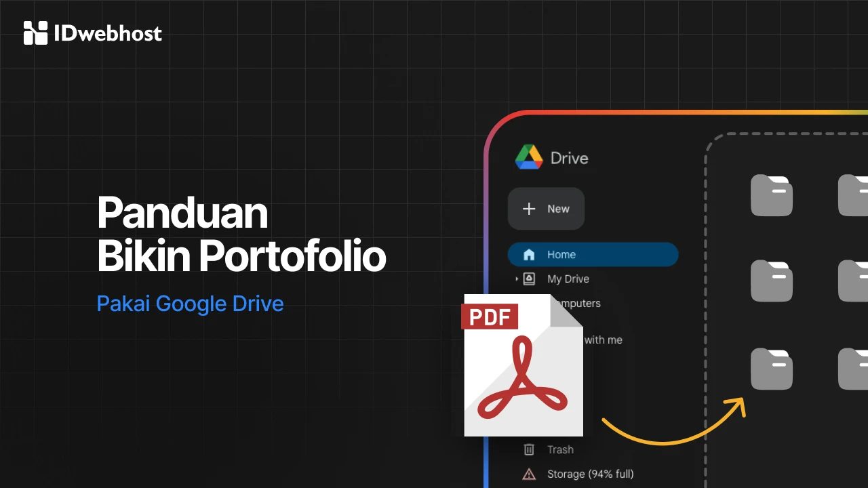Click Storage (94% full) text
Screen dimensions: 868x488
point(591,474)
